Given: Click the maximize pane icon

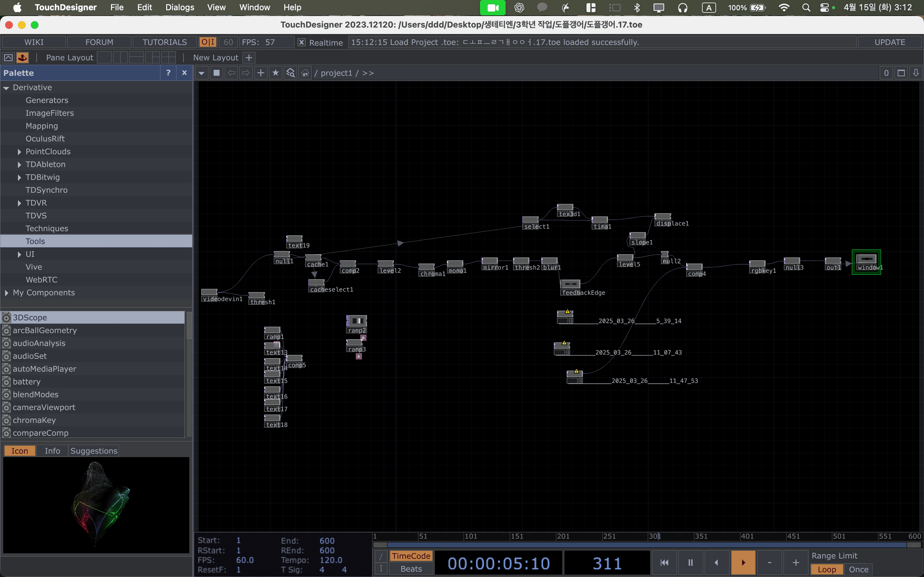Looking at the screenshot, I should point(901,73).
